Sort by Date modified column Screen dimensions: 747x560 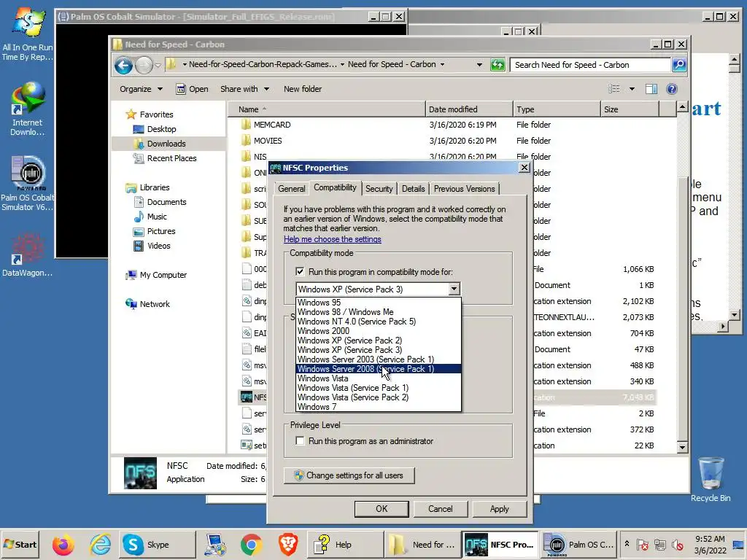[x=469, y=109]
